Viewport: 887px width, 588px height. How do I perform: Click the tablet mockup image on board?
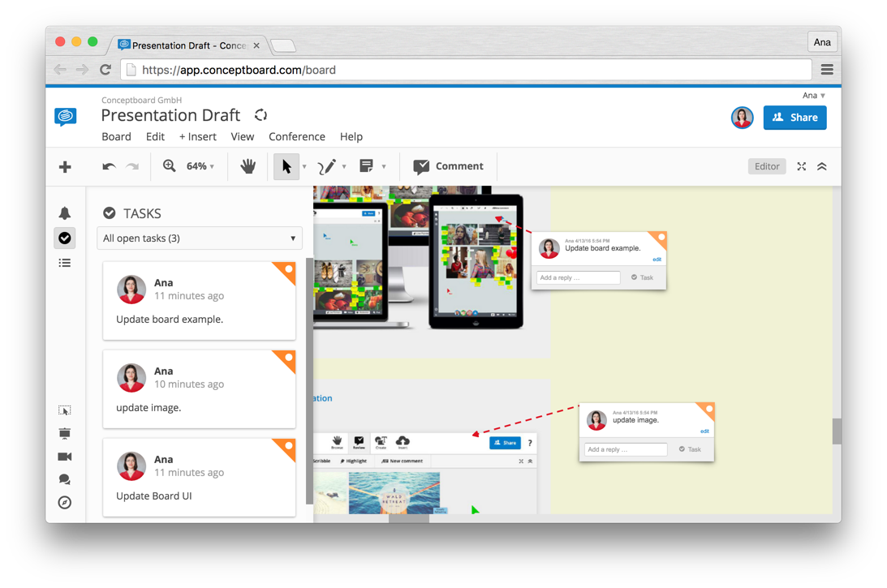(x=476, y=262)
